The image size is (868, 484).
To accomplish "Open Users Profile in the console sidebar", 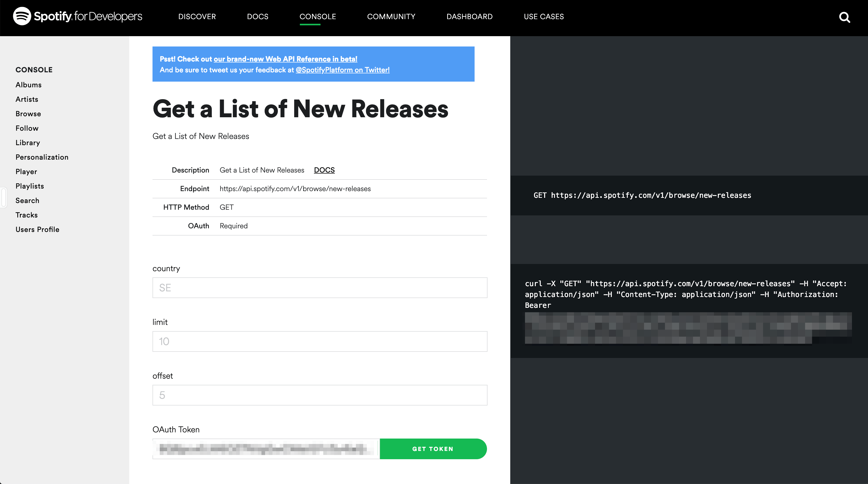I will coord(37,230).
